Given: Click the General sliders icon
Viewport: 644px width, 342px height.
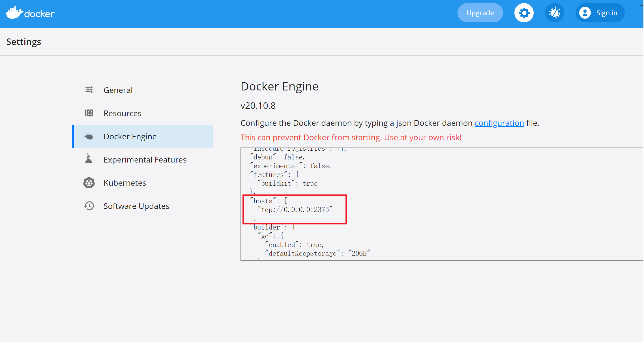Looking at the screenshot, I should point(89,90).
